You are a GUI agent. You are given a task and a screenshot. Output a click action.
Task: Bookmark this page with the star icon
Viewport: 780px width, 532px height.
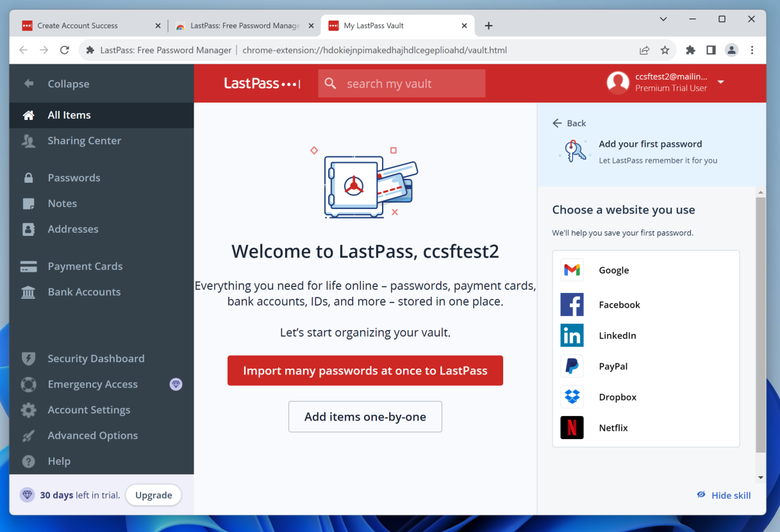coord(665,50)
